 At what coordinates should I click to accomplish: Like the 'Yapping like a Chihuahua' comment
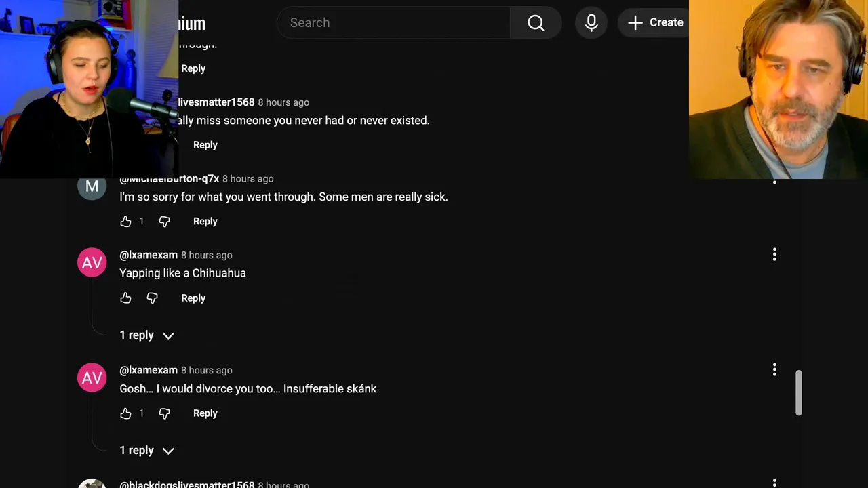tap(125, 298)
